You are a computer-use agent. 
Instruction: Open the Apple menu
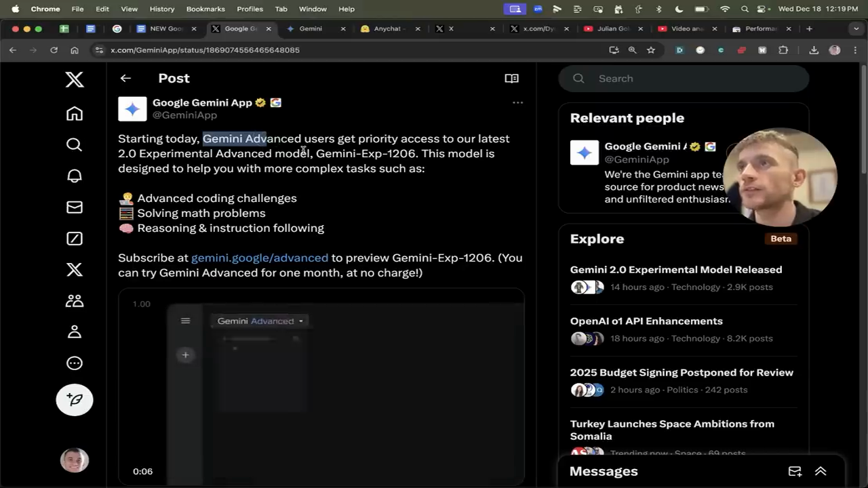point(15,9)
